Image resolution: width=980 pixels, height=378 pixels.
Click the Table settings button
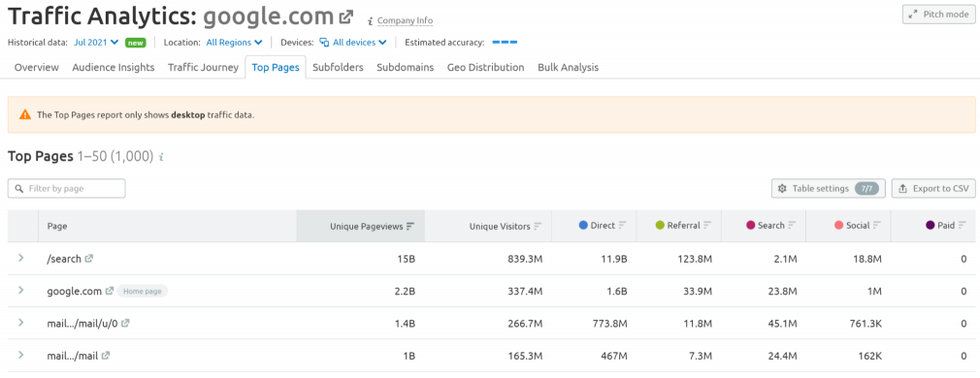pyautogui.click(x=828, y=188)
